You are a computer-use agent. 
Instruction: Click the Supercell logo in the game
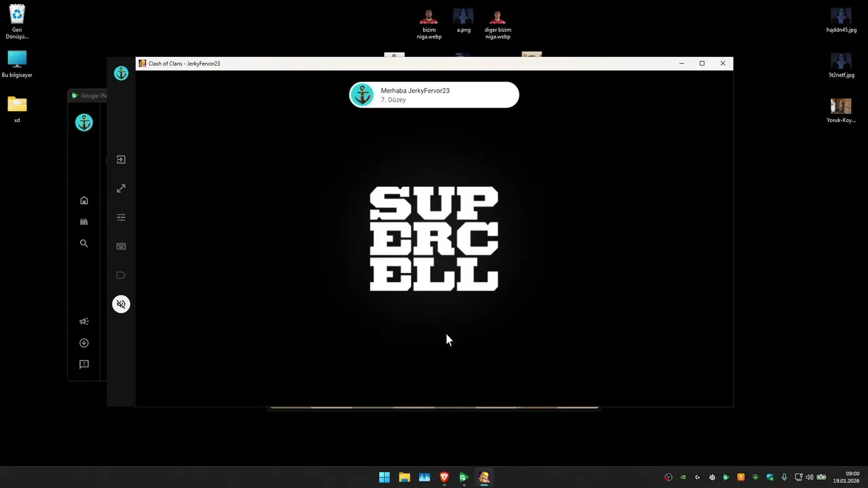434,239
